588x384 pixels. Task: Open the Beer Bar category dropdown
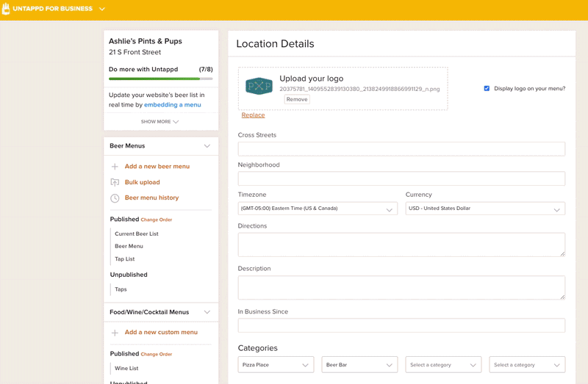click(359, 364)
